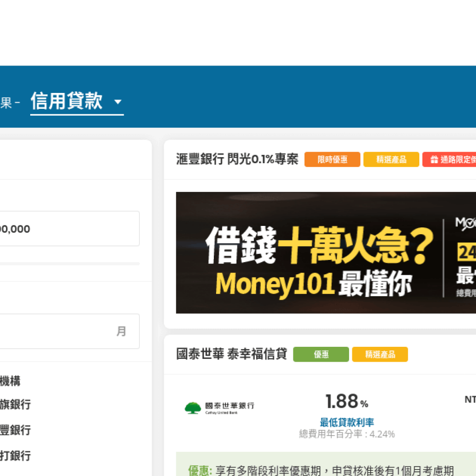The image size is (476, 476).
Task: Click the loan amount field showing 00,000
Action: click(65, 229)
